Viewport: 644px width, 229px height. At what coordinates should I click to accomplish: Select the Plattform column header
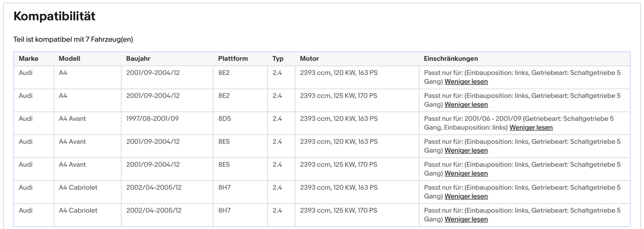(233, 59)
